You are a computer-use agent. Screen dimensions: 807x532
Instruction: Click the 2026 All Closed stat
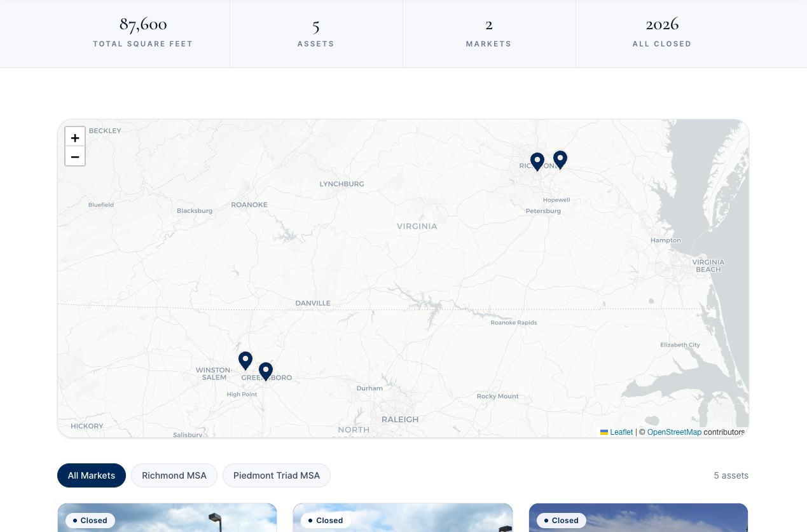(x=662, y=33)
